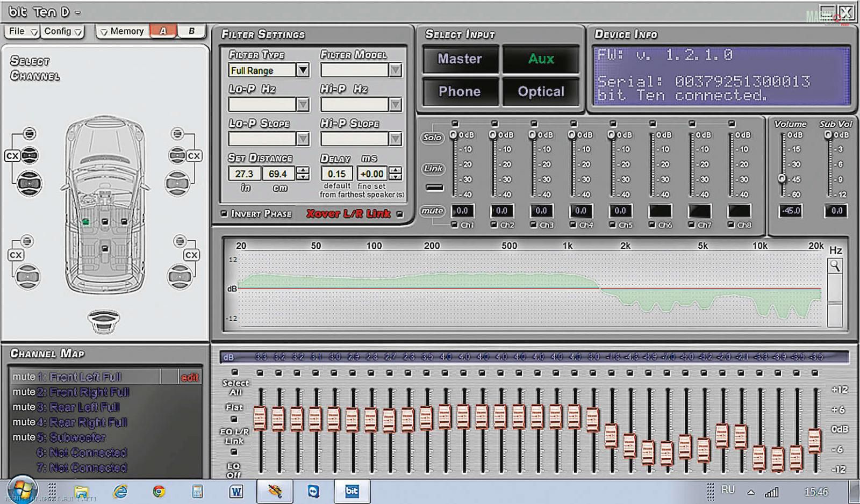The image size is (860, 504).
Task: Enable the Select All EQ checkbox
Action: click(234, 372)
